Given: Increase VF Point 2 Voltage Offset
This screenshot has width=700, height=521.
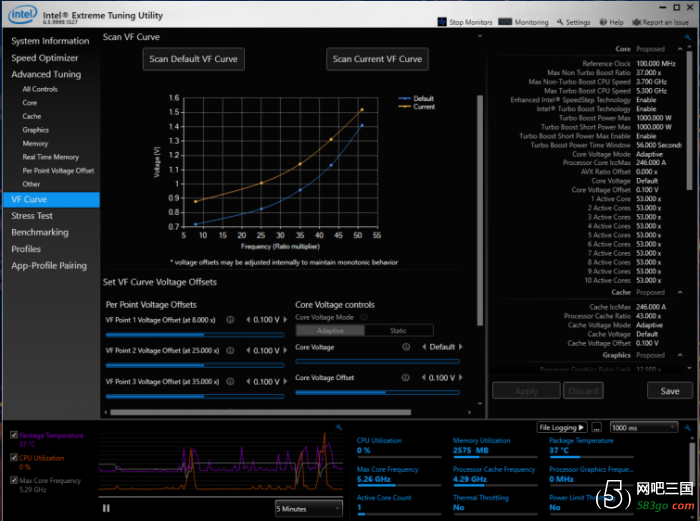Looking at the screenshot, I should coord(285,350).
